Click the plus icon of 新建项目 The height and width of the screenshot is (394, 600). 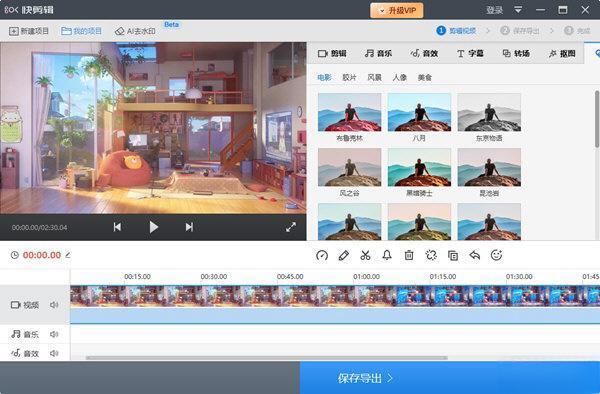[14, 31]
